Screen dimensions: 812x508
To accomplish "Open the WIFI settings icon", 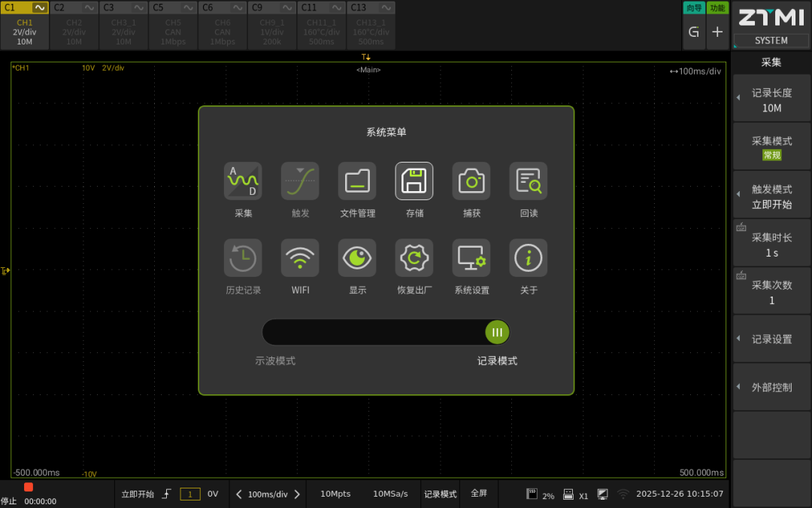I will [300, 258].
